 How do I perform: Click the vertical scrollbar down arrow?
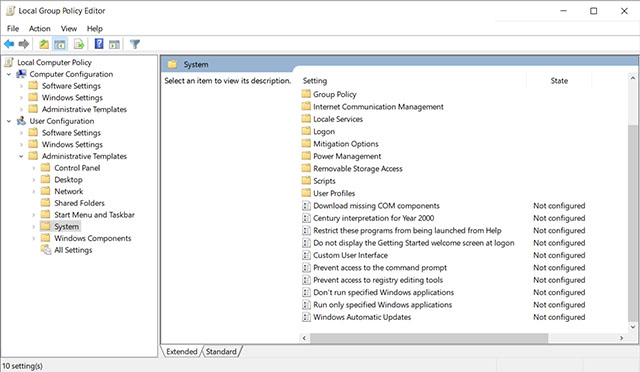633,327
